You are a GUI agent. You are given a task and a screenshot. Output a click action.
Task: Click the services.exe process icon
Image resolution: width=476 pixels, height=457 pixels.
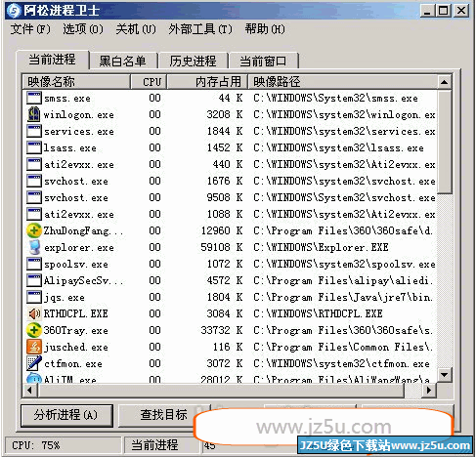(34, 131)
